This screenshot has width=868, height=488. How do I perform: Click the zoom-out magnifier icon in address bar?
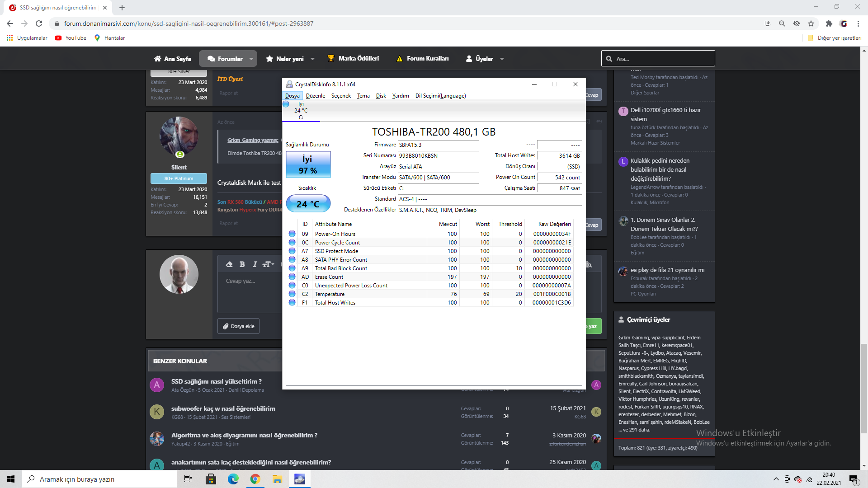pyautogui.click(x=782, y=23)
